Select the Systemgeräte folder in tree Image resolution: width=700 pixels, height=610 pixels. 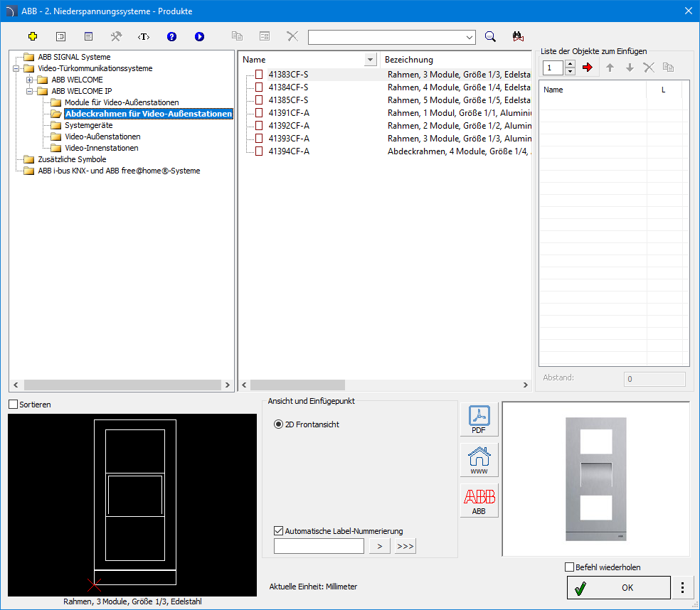(x=88, y=125)
